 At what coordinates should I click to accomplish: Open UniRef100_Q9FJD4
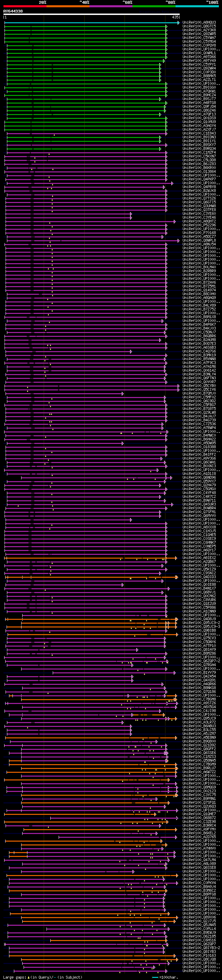[x=199, y=106]
